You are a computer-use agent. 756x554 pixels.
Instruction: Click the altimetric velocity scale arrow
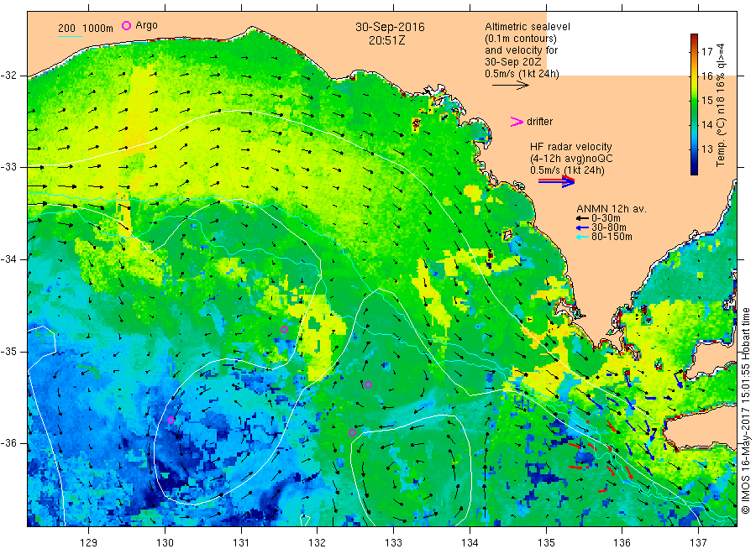511,86
